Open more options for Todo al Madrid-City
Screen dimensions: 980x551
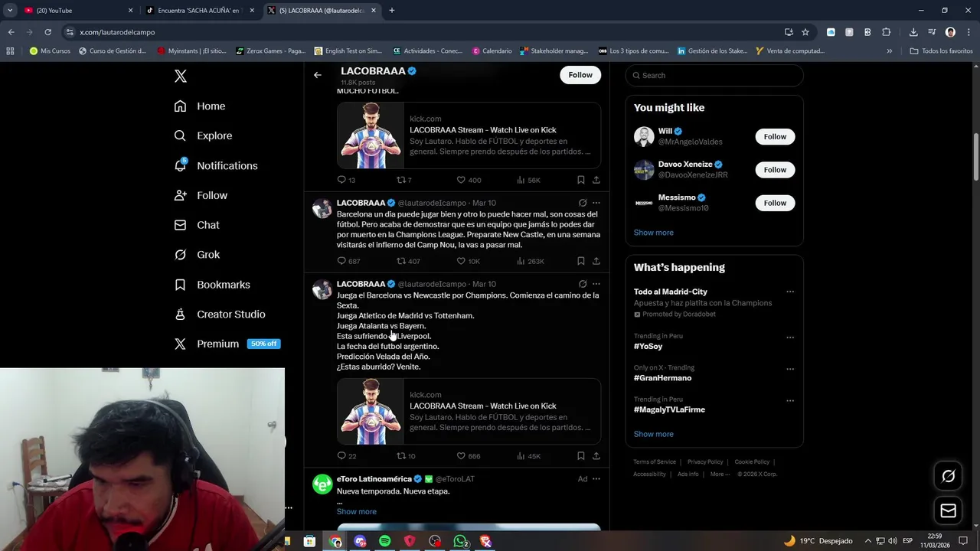tap(790, 292)
